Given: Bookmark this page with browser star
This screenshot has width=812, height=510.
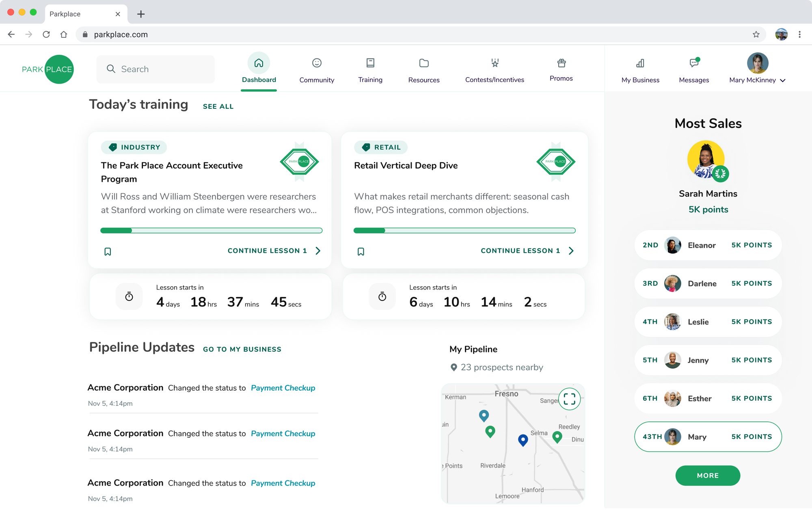Looking at the screenshot, I should 756,35.
